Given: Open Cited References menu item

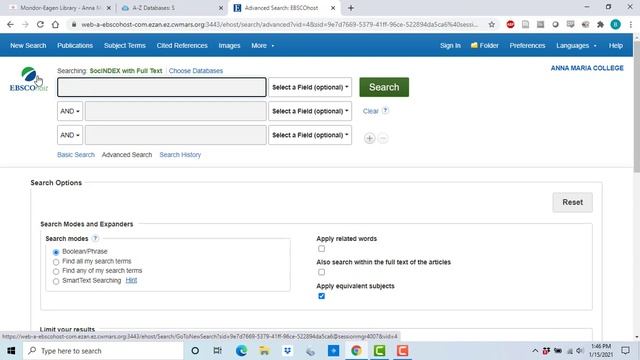Looking at the screenshot, I should click(x=182, y=45).
